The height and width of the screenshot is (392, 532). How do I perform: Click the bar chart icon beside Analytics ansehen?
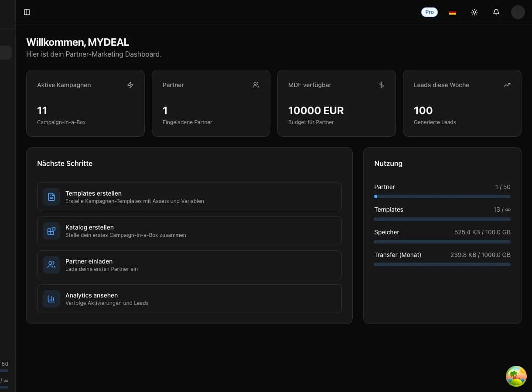(51, 298)
